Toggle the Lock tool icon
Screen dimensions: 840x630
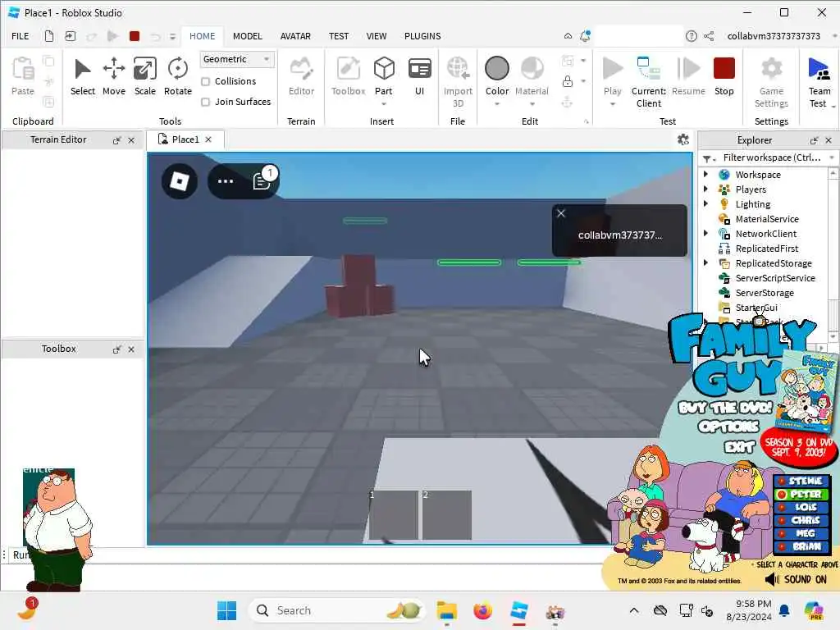[x=568, y=81]
